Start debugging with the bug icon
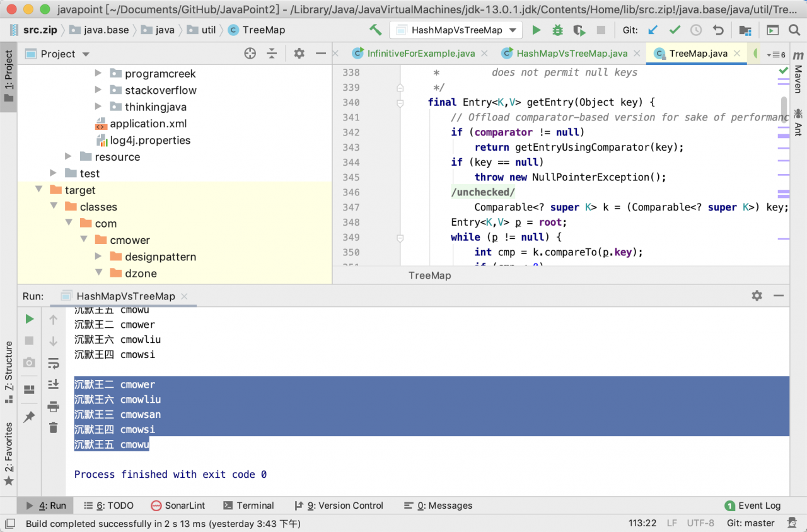The image size is (807, 532). pyautogui.click(x=557, y=30)
